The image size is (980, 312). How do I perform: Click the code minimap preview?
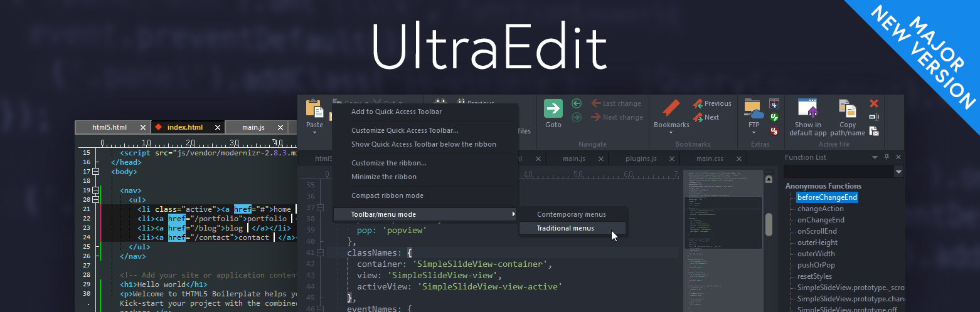722,241
